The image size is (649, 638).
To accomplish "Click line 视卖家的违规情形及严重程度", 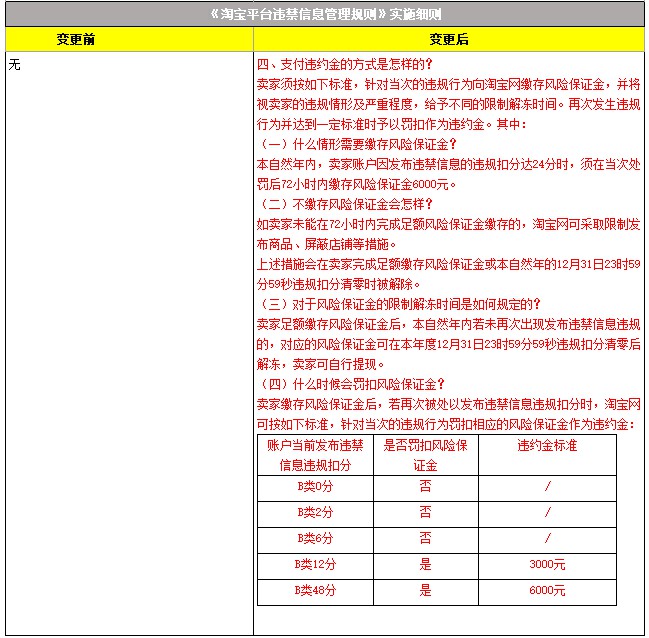I will 449,104.
